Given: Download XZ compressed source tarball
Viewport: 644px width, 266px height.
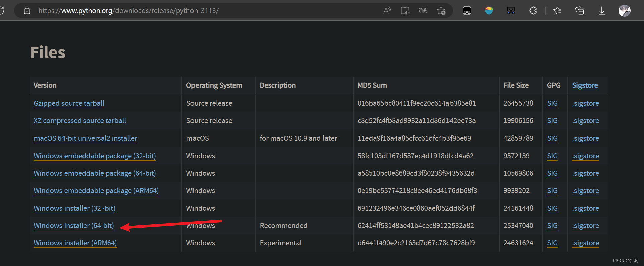Looking at the screenshot, I should click(x=80, y=121).
